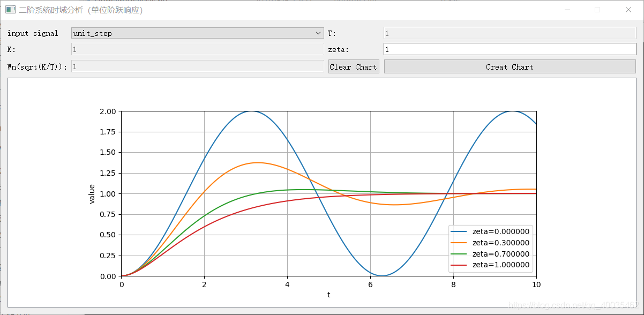Click x-axis tick label 6

[370, 284]
